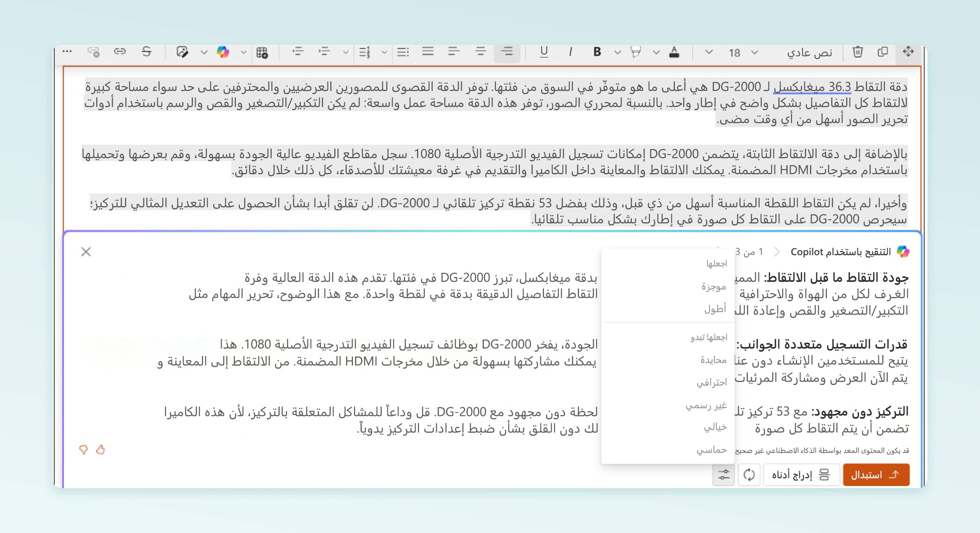The width and height of the screenshot is (980, 533).
Task: Select the align right option
Action: click(x=507, y=51)
